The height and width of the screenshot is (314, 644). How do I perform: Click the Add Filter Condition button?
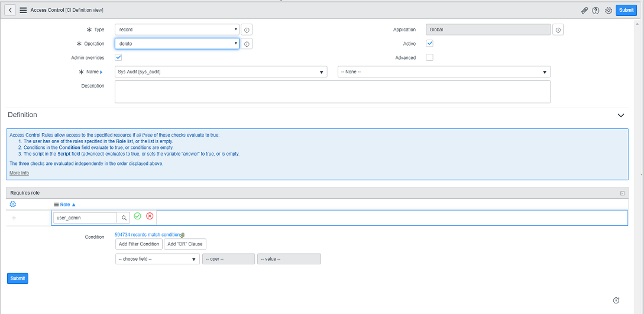point(139,244)
